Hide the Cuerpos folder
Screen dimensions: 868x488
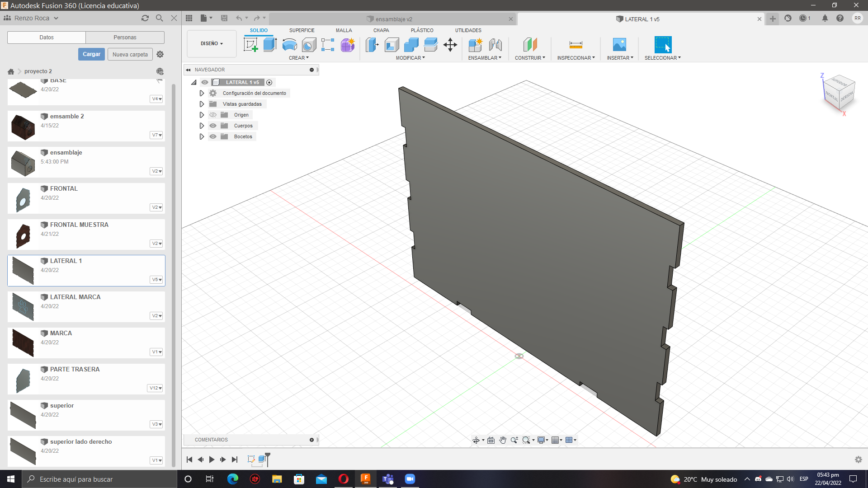click(x=213, y=126)
